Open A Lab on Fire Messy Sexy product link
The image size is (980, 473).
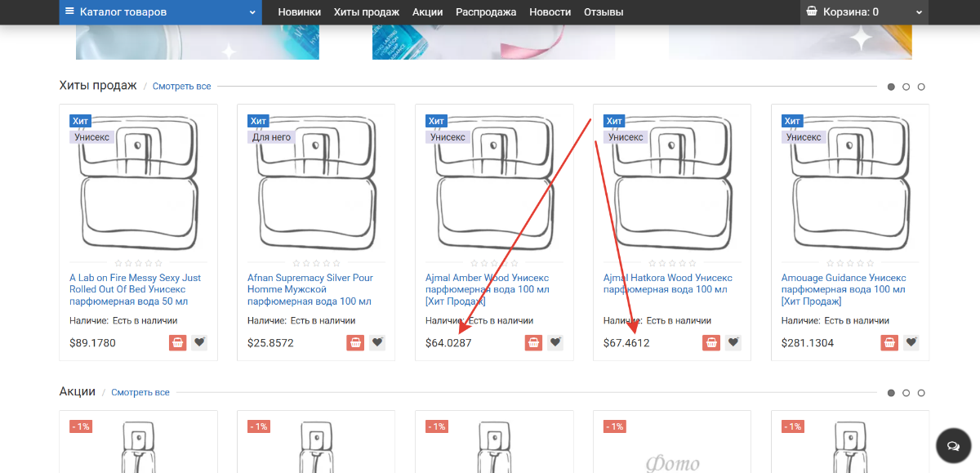(136, 289)
